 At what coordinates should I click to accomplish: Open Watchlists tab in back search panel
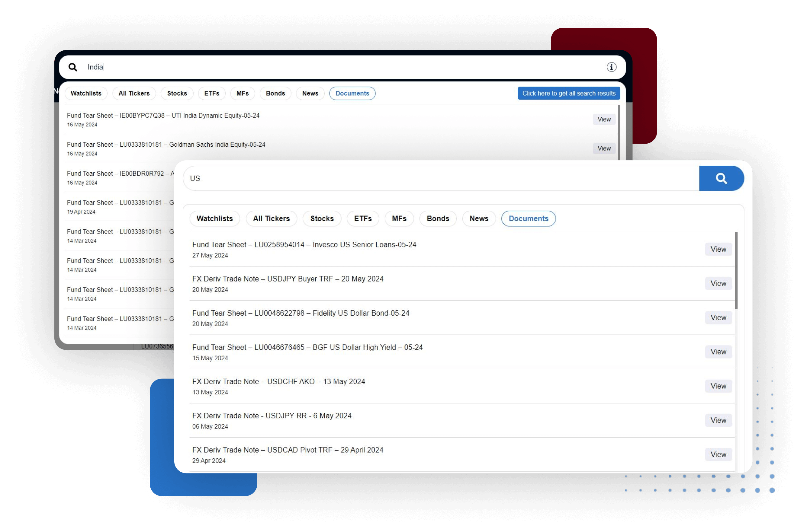click(x=85, y=93)
